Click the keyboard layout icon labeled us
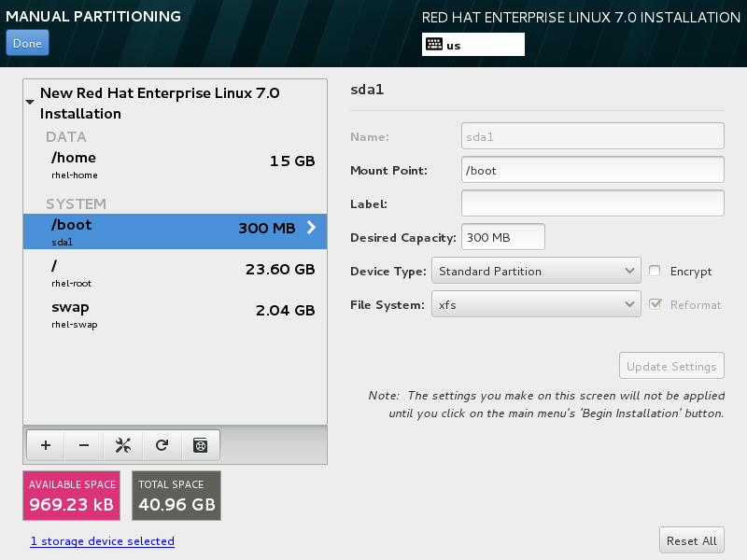747x560 pixels. [434, 45]
